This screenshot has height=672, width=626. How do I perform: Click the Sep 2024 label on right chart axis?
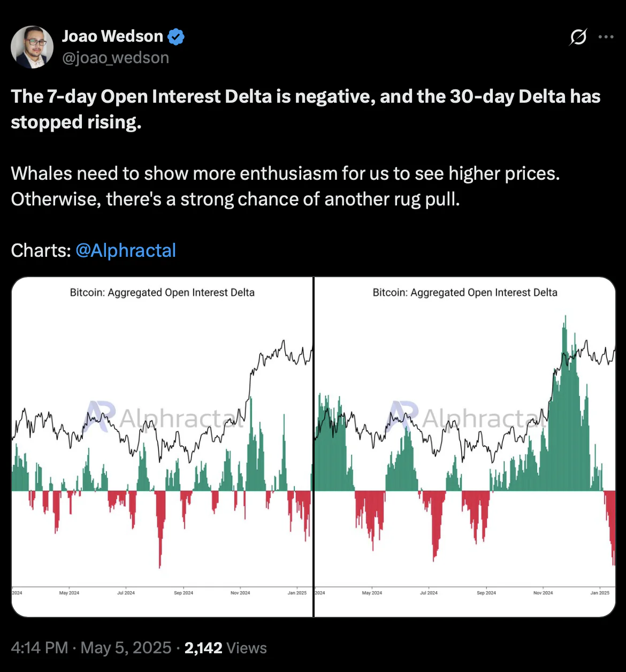click(x=486, y=593)
